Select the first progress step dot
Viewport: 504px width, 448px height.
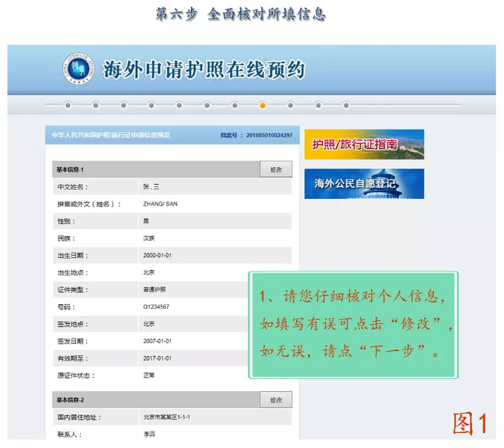[68, 105]
